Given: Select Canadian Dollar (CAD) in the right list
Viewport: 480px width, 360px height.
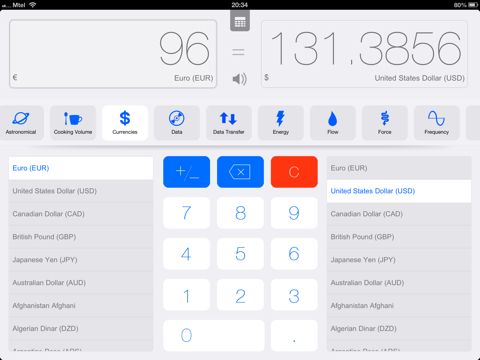Looking at the screenshot, I should 399,214.
